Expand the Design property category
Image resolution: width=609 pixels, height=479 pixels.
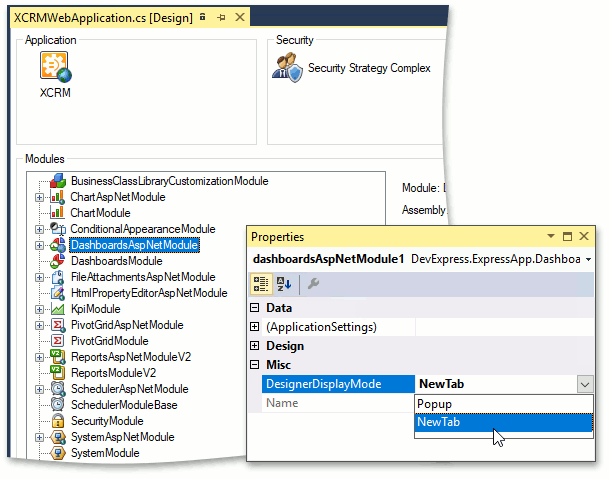(255, 346)
